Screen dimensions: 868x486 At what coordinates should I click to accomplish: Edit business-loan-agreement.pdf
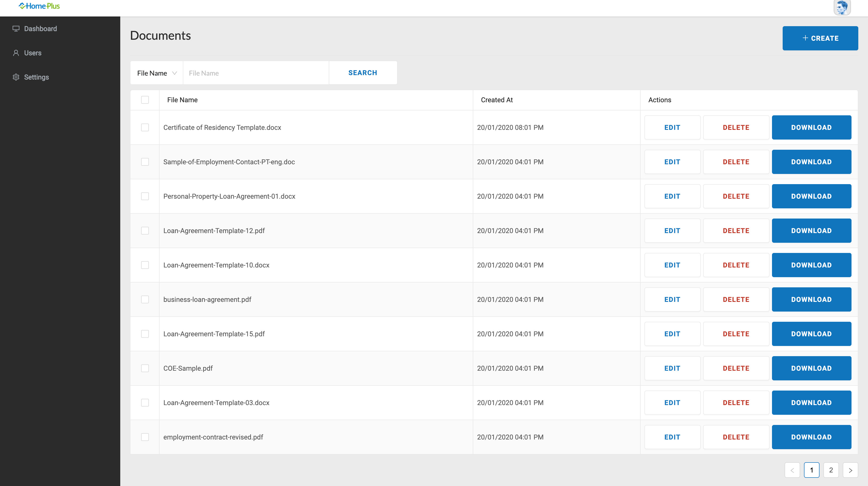tap(672, 299)
